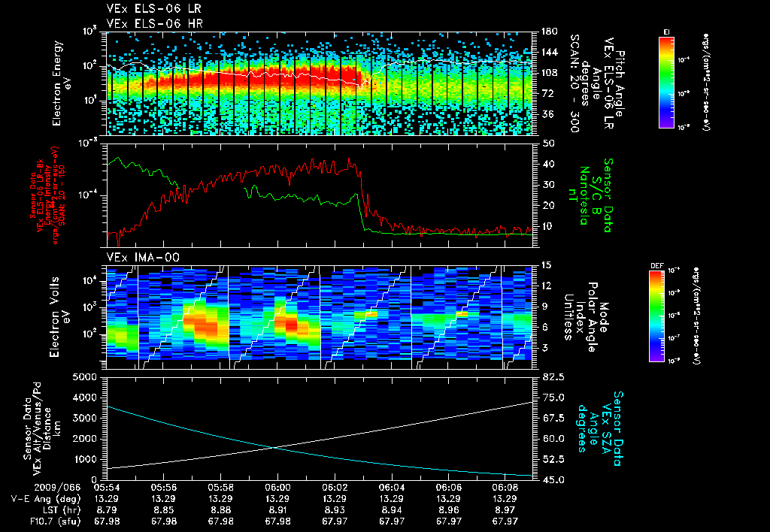Screen dimensions: 770x532
Task: Click the LST value 8.93
Action: 335,510
